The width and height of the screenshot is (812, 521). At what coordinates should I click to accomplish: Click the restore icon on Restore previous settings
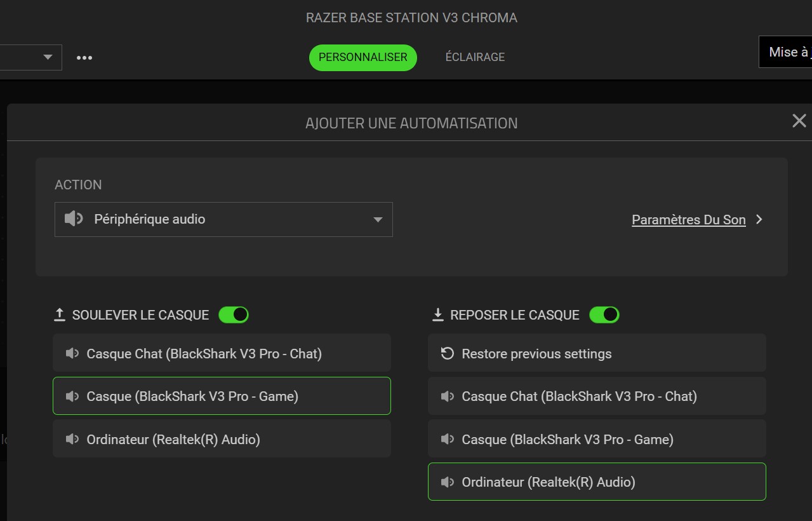point(448,353)
